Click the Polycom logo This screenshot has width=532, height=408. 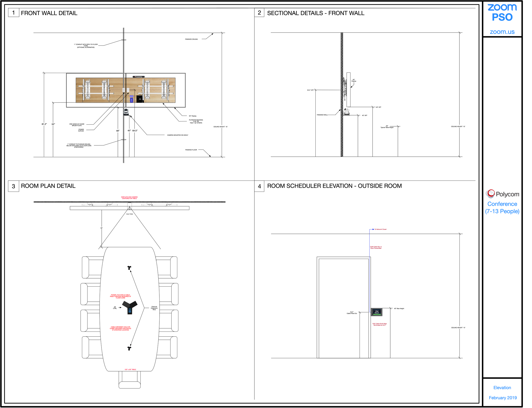(x=502, y=194)
